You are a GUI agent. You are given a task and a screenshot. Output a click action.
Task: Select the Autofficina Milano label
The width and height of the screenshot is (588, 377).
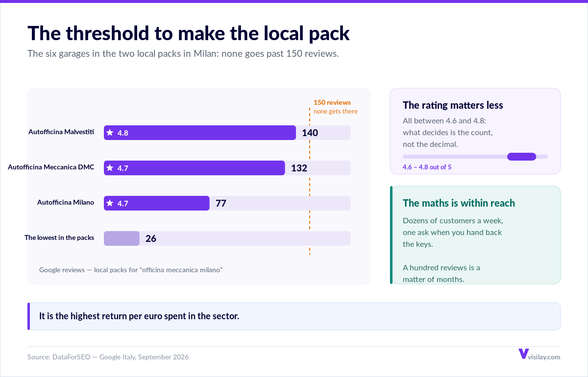66,202
